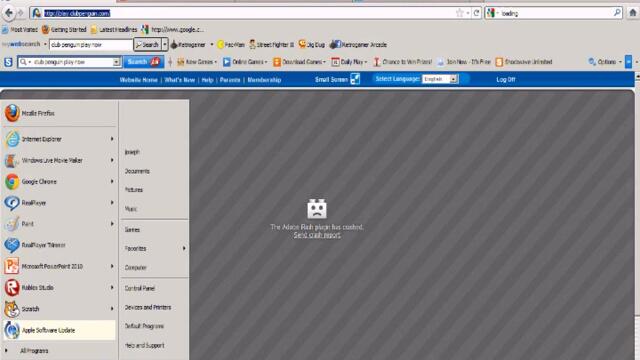This screenshot has width=640, height=360.
Task: Open the google.c... bookmark
Action: click(172, 29)
